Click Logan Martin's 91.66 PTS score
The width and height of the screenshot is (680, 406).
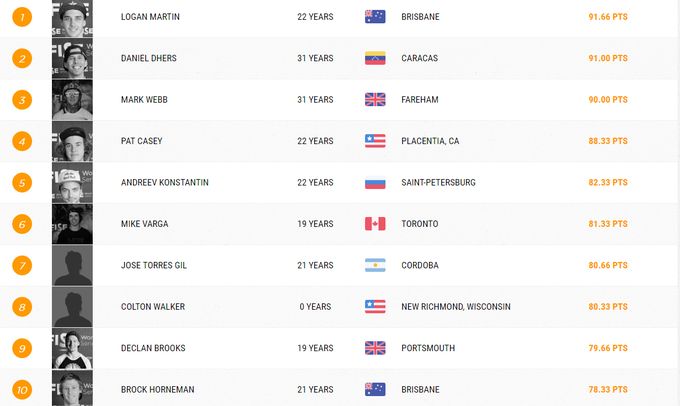(x=608, y=17)
